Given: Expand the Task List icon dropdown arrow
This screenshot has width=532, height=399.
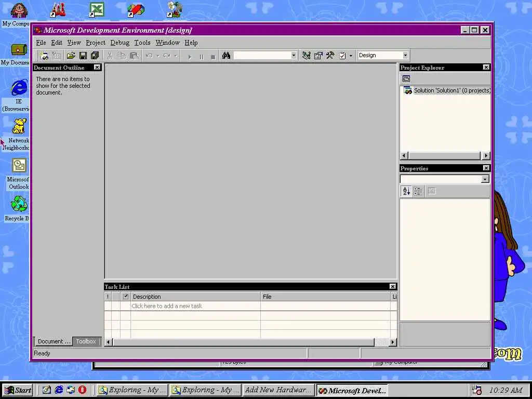Looking at the screenshot, I should [x=351, y=56].
